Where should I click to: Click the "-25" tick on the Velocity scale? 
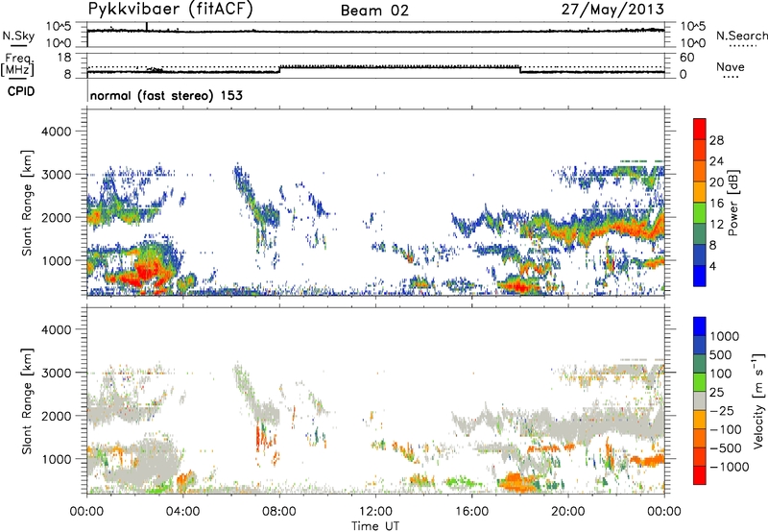coord(721,411)
